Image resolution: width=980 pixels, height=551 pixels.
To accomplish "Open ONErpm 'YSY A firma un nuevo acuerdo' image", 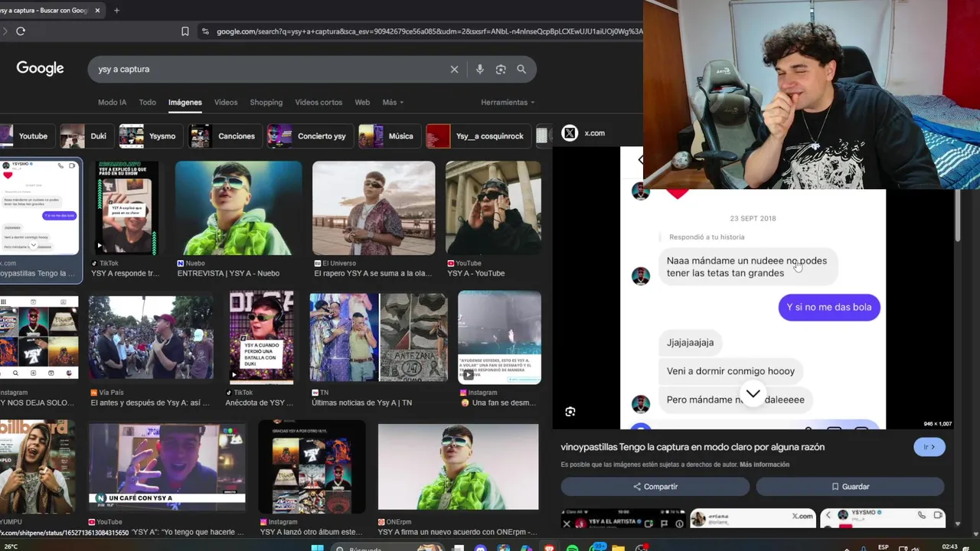I will point(458,467).
